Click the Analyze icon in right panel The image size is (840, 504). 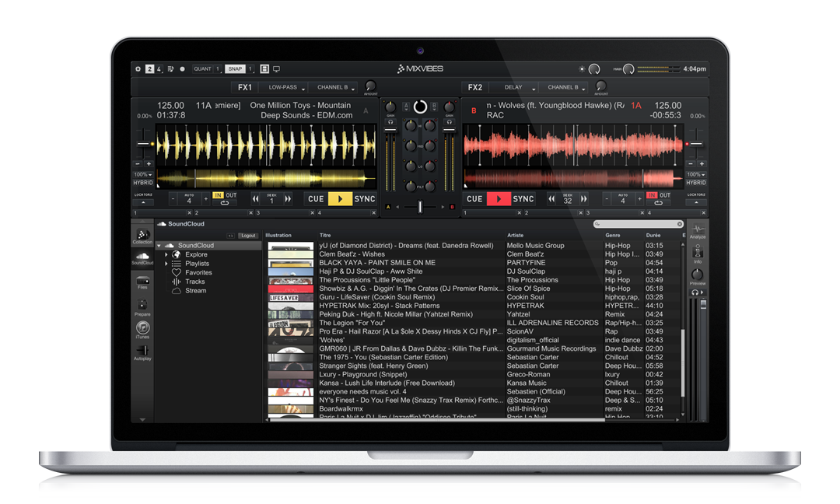(x=697, y=231)
